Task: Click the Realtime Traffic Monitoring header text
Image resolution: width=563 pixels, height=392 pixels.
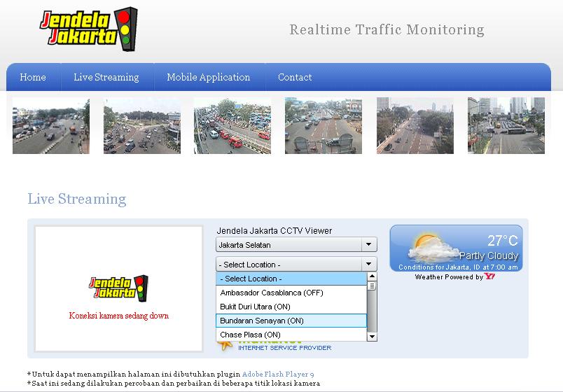Action: coord(387,30)
